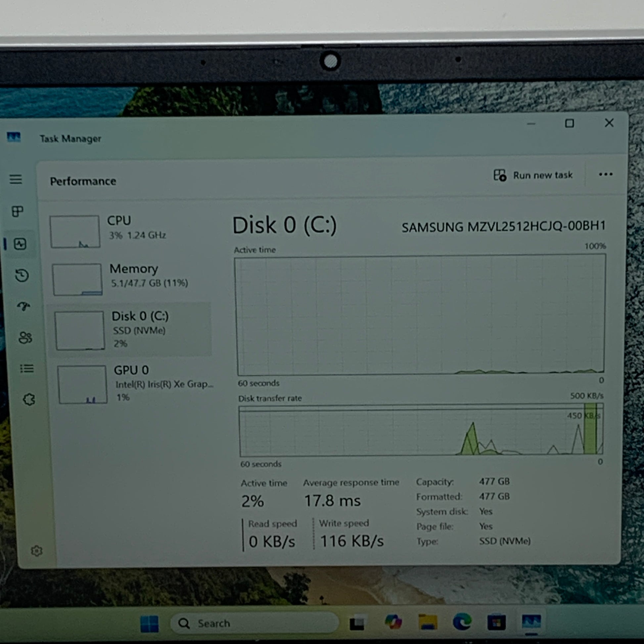
Task: Open the Services sidebar icon
Action: (x=29, y=399)
